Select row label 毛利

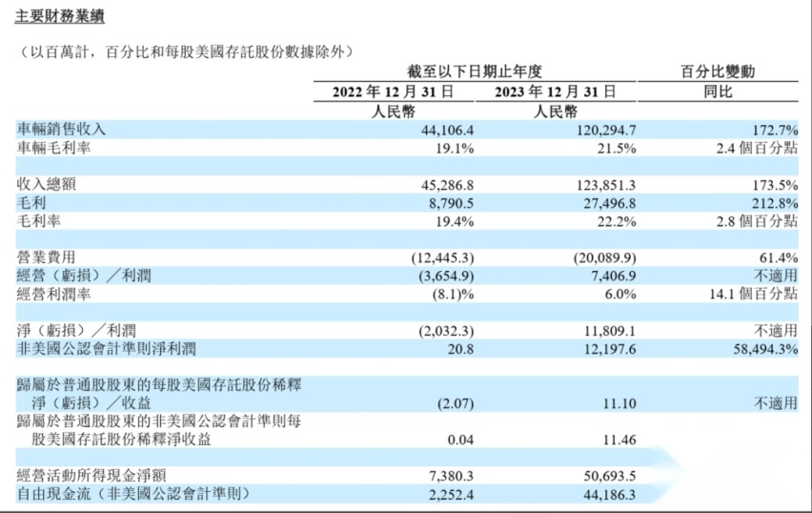tap(31, 202)
